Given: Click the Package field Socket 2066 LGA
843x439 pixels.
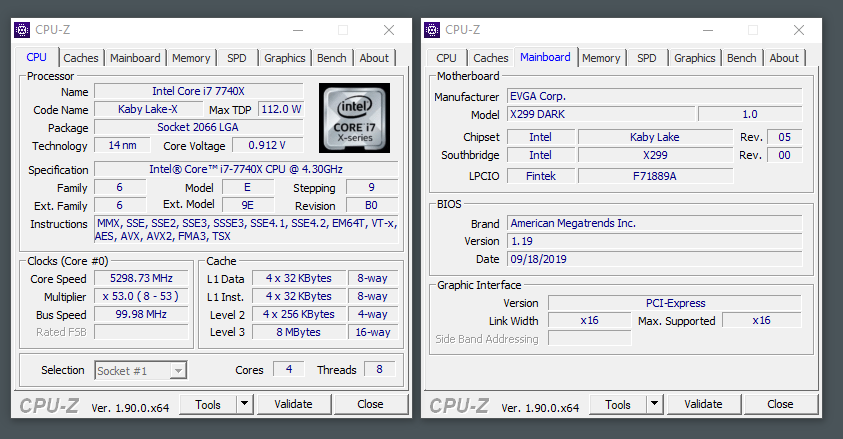Looking at the screenshot, I should pyautogui.click(x=198, y=127).
